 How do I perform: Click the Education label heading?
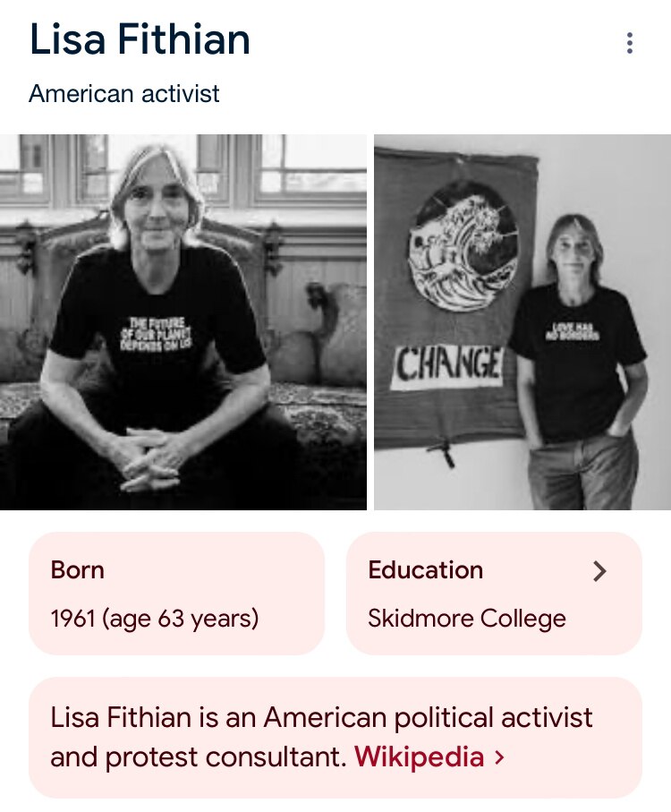click(424, 570)
